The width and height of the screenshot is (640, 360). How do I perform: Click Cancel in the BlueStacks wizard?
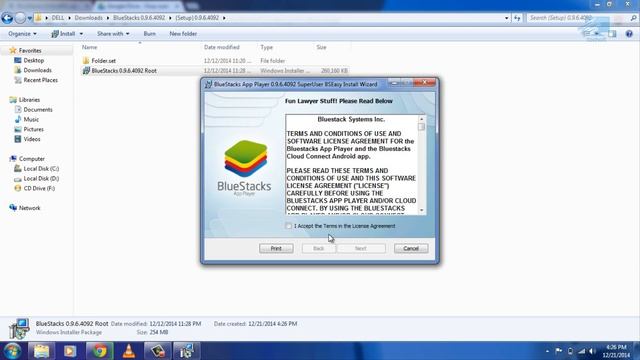tap(411, 249)
